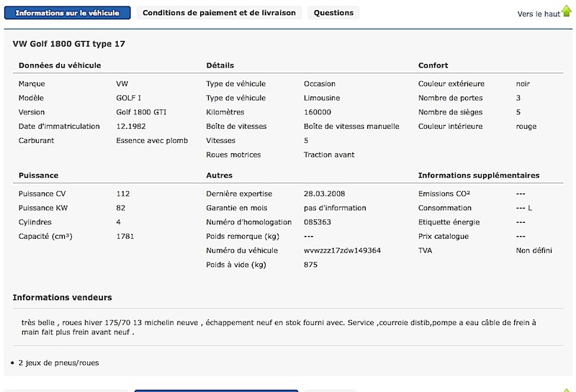The width and height of the screenshot is (576, 392).
Task: Select the Marque value VW
Action: point(122,83)
